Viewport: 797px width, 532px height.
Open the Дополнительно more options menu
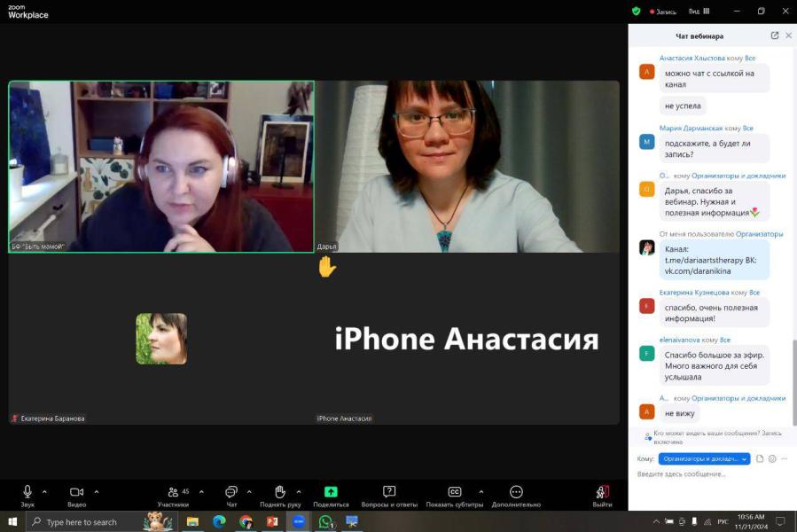pyautogui.click(x=516, y=492)
